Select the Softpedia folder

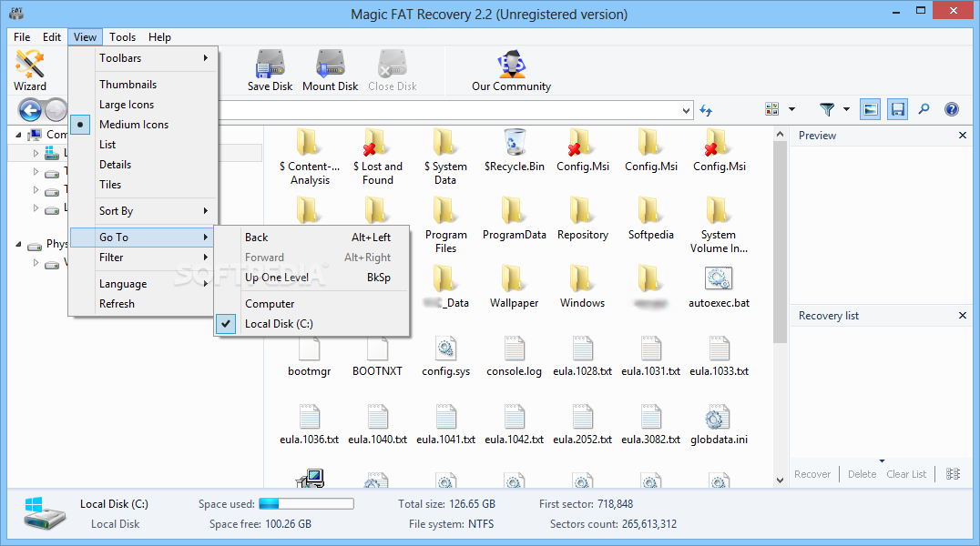(650, 218)
